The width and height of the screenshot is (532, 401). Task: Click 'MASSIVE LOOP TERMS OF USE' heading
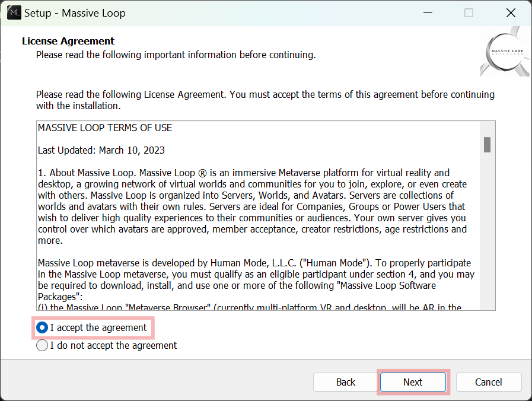click(105, 128)
